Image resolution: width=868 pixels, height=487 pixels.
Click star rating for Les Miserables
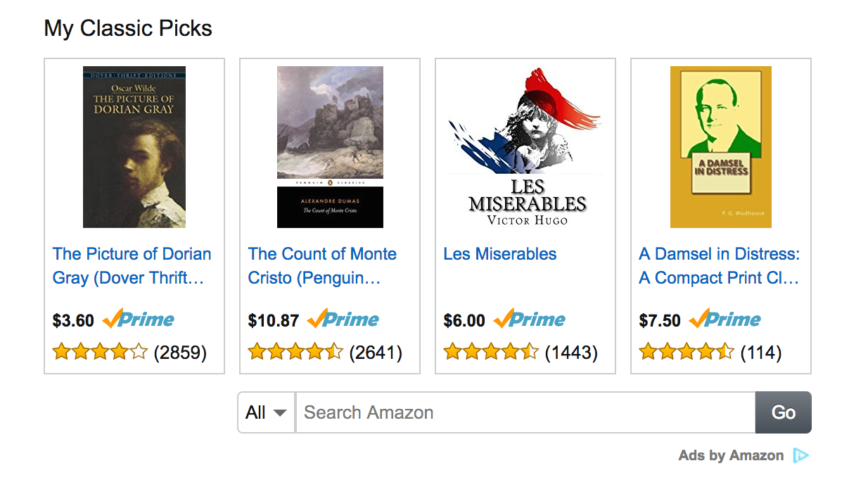tap(491, 352)
